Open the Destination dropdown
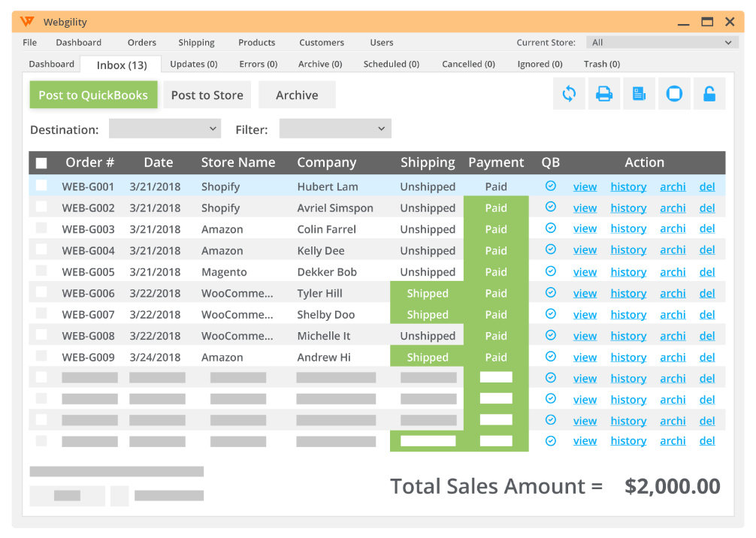The image size is (756, 538). click(x=165, y=128)
